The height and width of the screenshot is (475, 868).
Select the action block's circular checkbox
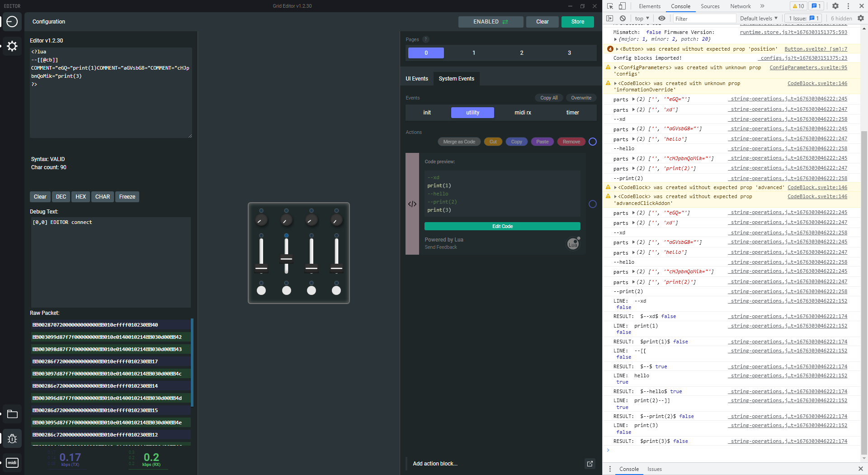(593, 204)
